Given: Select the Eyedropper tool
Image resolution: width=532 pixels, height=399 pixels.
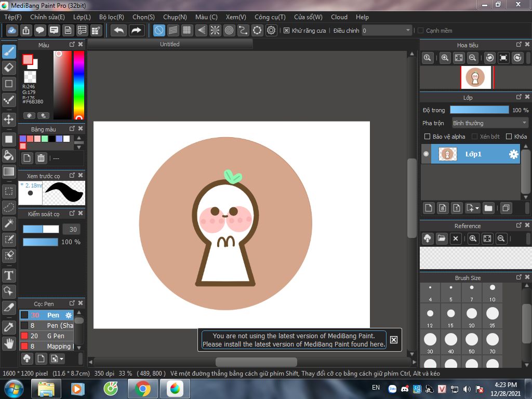Looking at the screenshot, I should point(9,327).
